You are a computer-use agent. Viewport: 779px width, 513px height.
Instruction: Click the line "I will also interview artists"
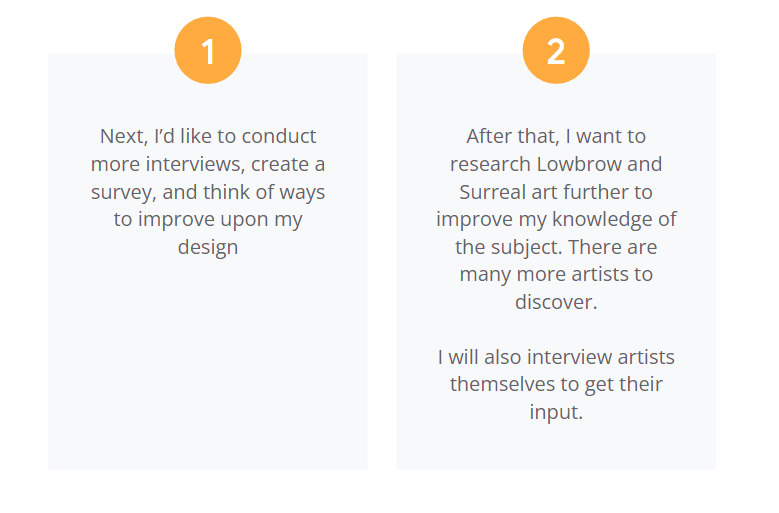click(556, 357)
